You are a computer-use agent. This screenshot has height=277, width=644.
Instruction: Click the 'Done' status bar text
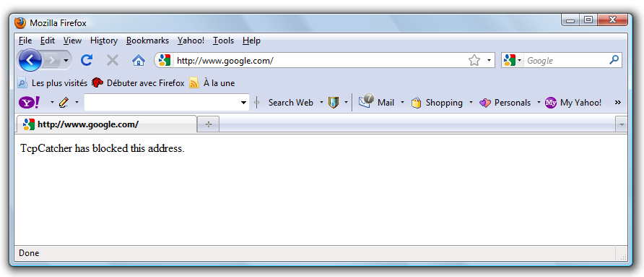point(29,252)
